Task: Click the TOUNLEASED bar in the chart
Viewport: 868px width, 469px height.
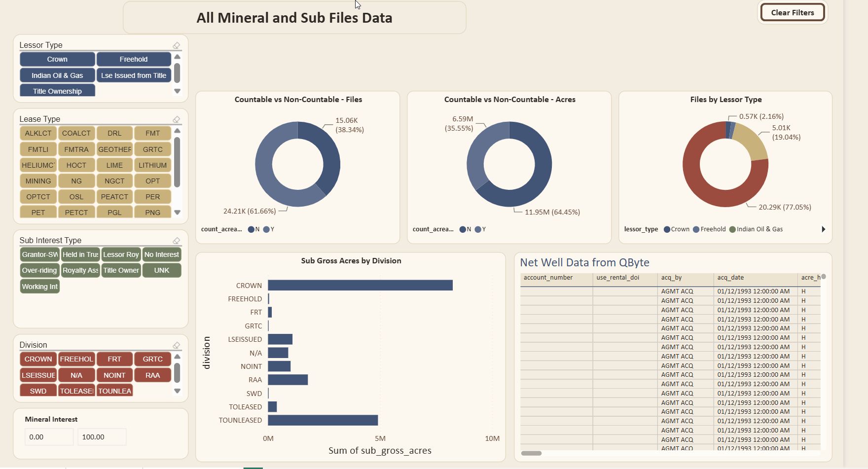Action: point(323,420)
